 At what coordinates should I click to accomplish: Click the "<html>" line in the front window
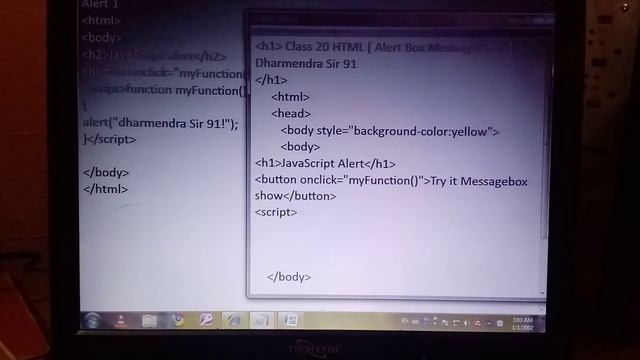(291, 97)
